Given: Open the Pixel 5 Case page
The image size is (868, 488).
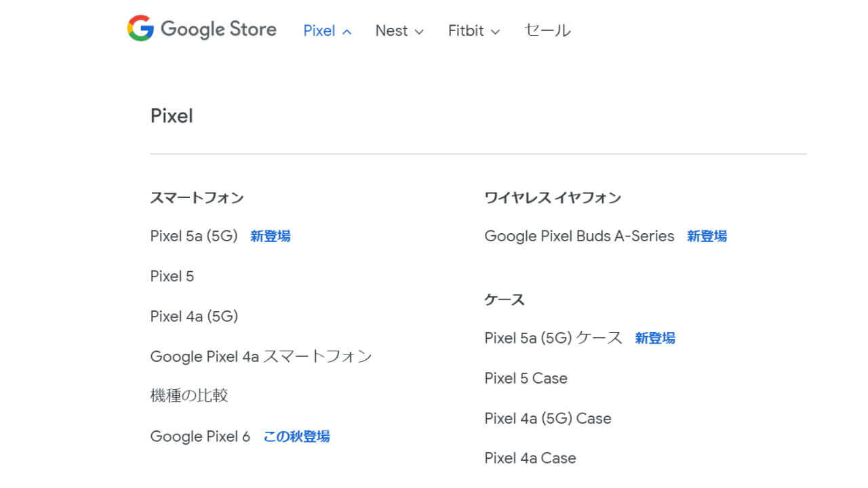Looking at the screenshot, I should (526, 378).
